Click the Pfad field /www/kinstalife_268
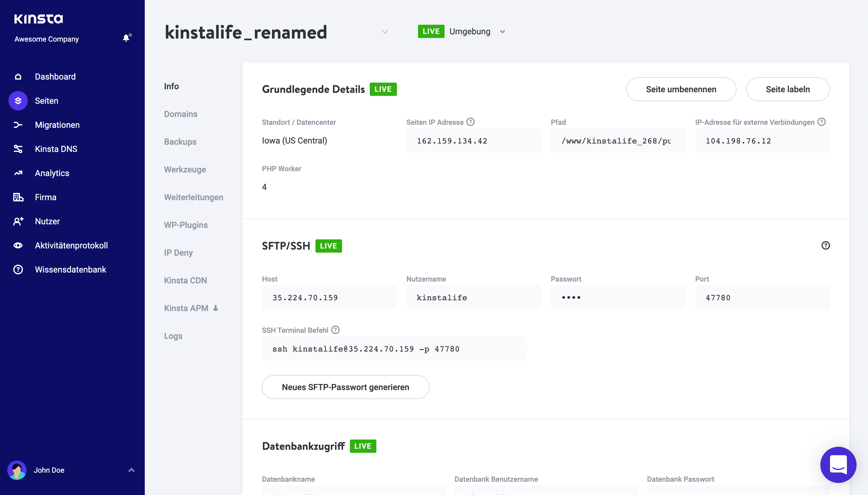The width and height of the screenshot is (868, 495). click(618, 141)
